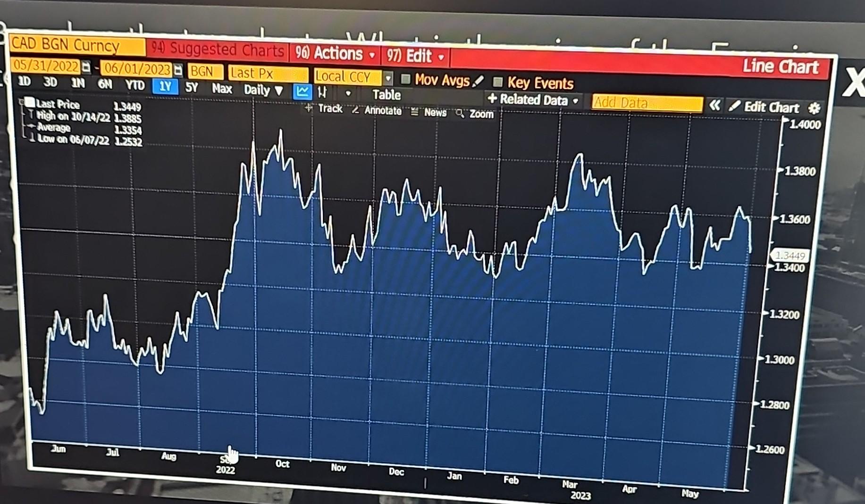Click the Local CCY currency field
Image resolution: width=865 pixels, height=504 pixels.
pyautogui.click(x=348, y=76)
